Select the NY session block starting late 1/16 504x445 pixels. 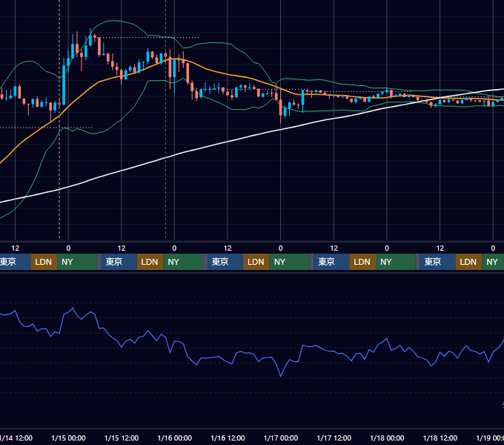pyautogui.click(x=289, y=262)
